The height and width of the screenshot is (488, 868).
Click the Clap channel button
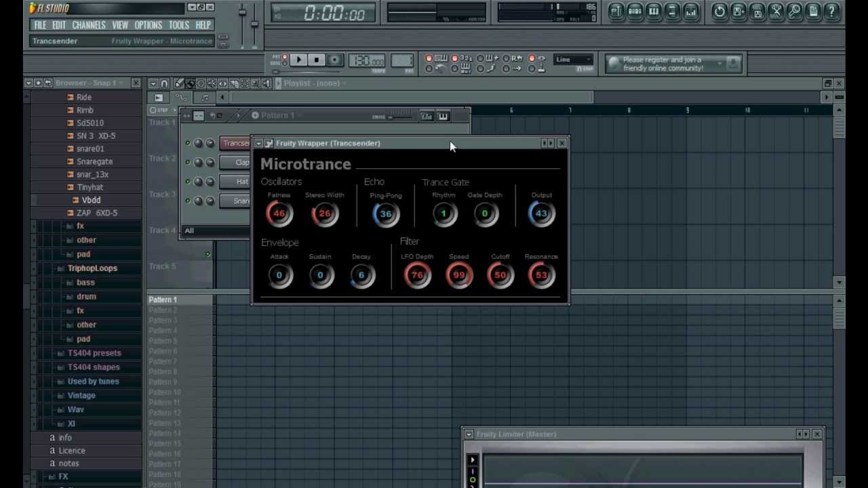[x=235, y=163]
